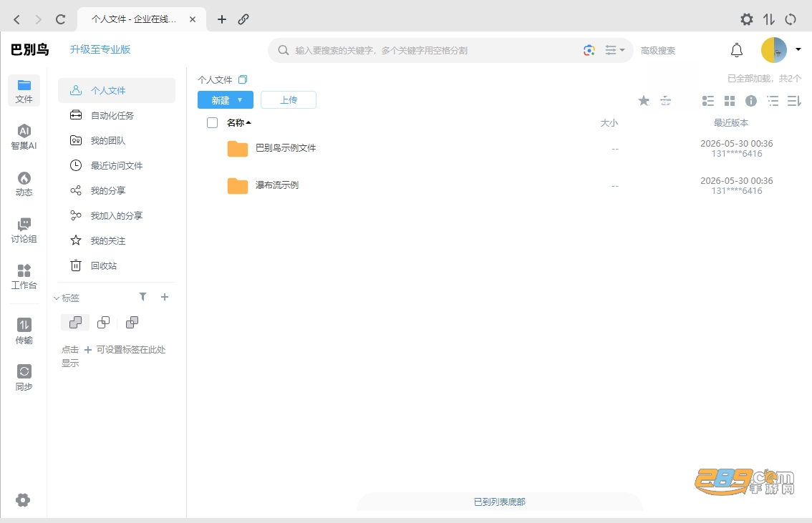This screenshot has width=812, height=523.
Task: Open the 文件 section in left rail
Action: coord(24,91)
